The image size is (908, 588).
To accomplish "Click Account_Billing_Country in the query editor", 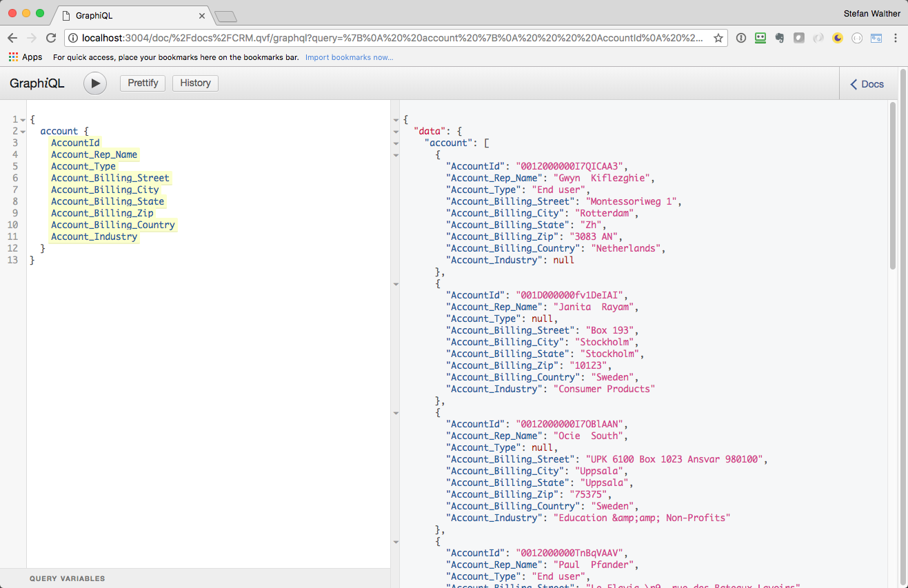I will [113, 225].
